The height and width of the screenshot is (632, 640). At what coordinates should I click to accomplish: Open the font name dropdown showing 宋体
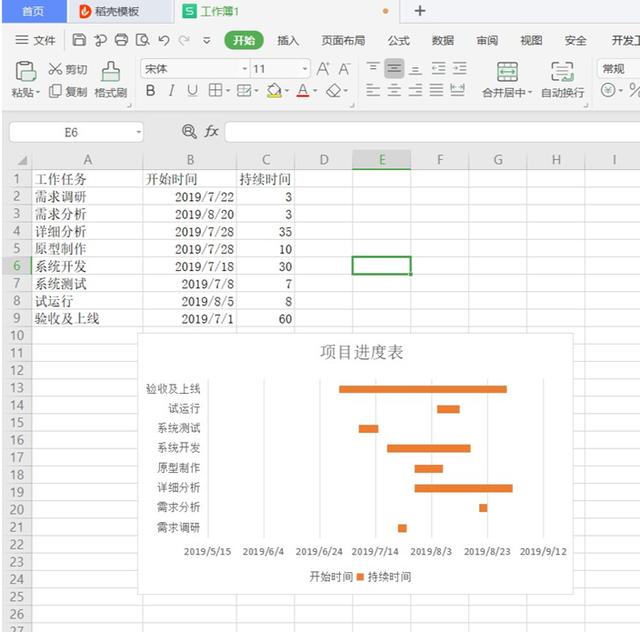244,69
